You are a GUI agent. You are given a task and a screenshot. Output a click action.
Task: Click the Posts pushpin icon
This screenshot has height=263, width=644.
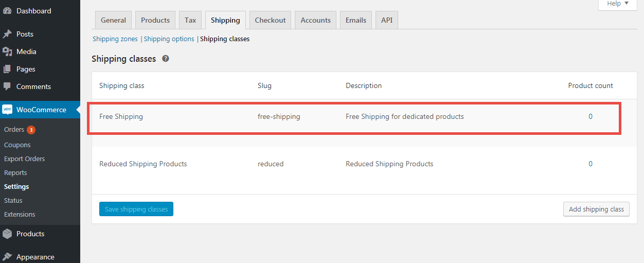pos(7,34)
